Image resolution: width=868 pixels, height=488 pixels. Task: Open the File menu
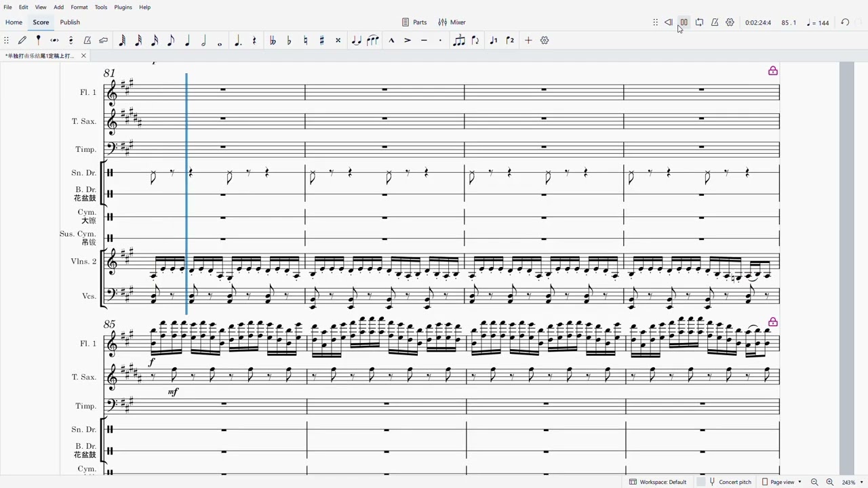[7, 7]
